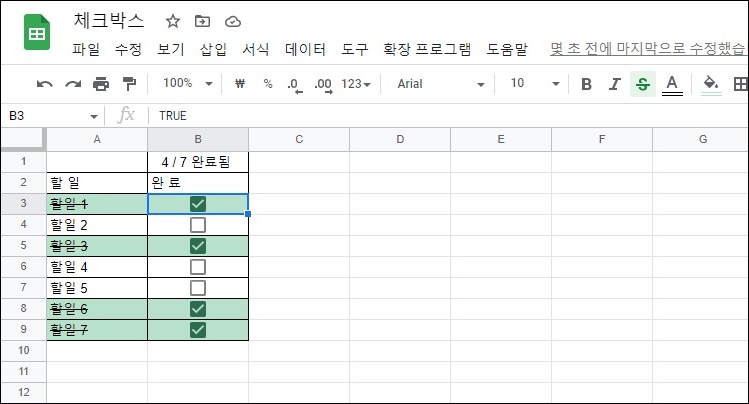Screen dimensions: 749x404
Task: Toggle bold formatting
Action: pyautogui.click(x=586, y=84)
